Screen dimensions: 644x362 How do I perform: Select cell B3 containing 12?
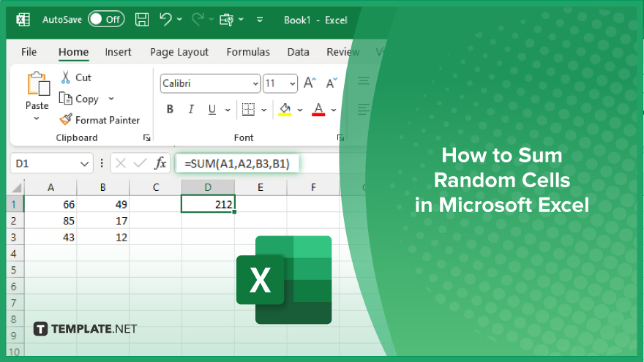click(103, 237)
